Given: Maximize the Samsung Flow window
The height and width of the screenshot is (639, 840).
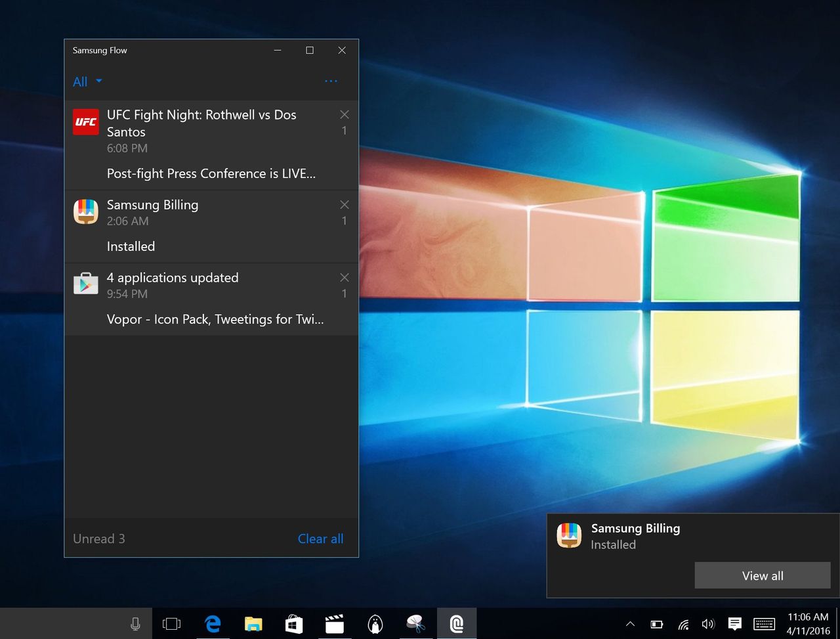Looking at the screenshot, I should pos(310,51).
